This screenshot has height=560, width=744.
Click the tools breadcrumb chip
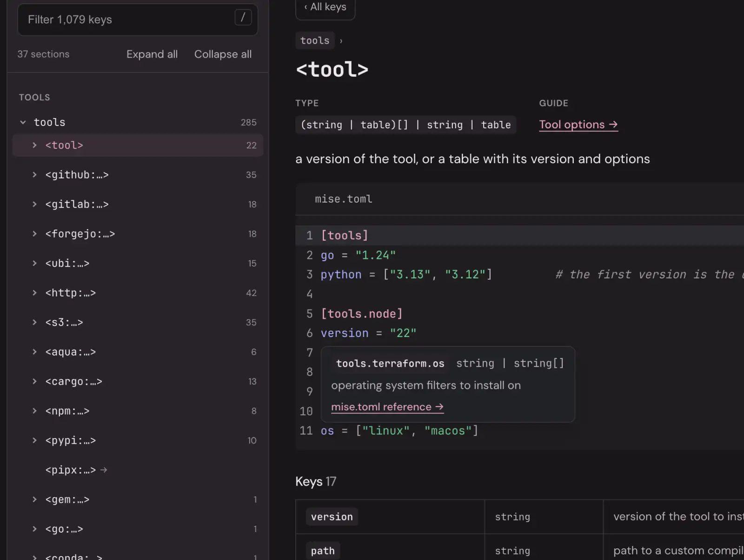[315, 40]
